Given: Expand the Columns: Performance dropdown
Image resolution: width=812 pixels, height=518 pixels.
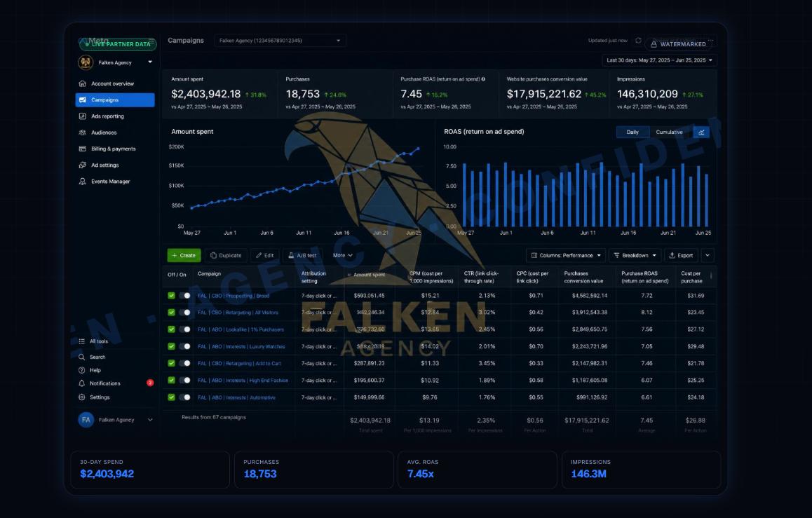Looking at the screenshot, I should (567, 255).
